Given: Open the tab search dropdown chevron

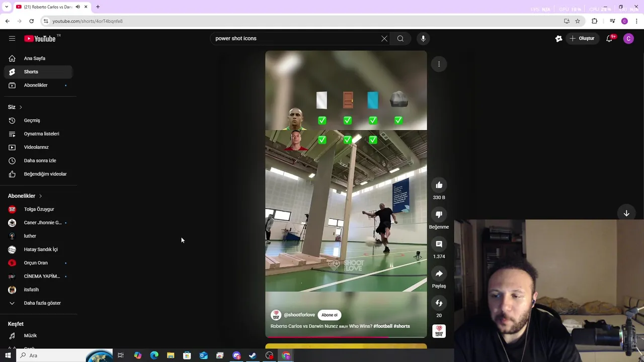Looking at the screenshot, I should coord(7,7).
